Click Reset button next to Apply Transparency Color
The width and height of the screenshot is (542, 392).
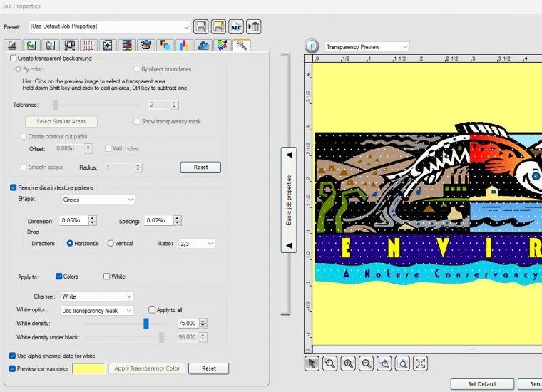pyautogui.click(x=208, y=368)
